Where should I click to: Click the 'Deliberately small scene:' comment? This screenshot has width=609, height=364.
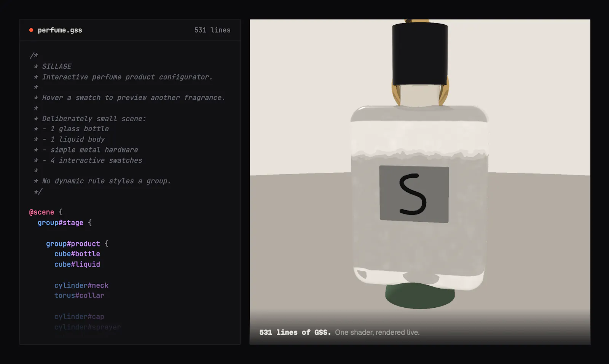coord(94,119)
